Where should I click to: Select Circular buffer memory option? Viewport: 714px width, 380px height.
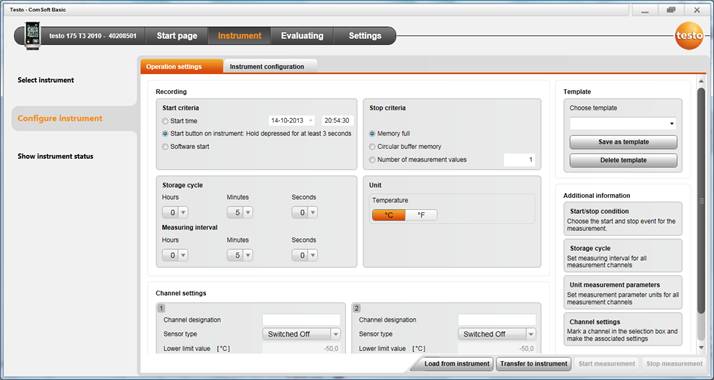click(372, 147)
